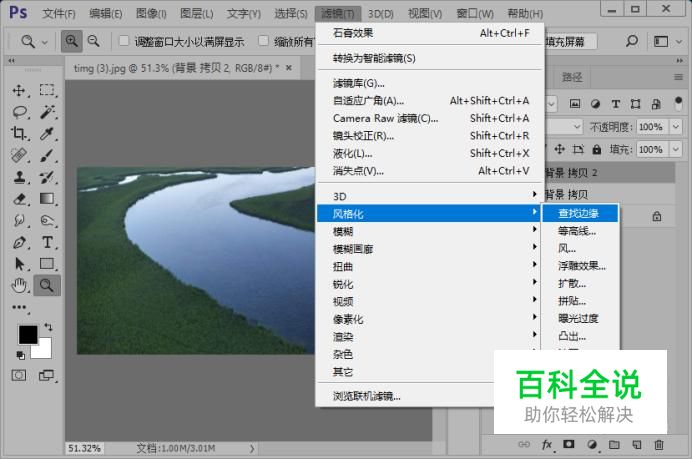Open 滤镜库(G)... filter gallery
Image resolution: width=692 pixels, height=459 pixels.
pyautogui.click(x=430, y=83)
